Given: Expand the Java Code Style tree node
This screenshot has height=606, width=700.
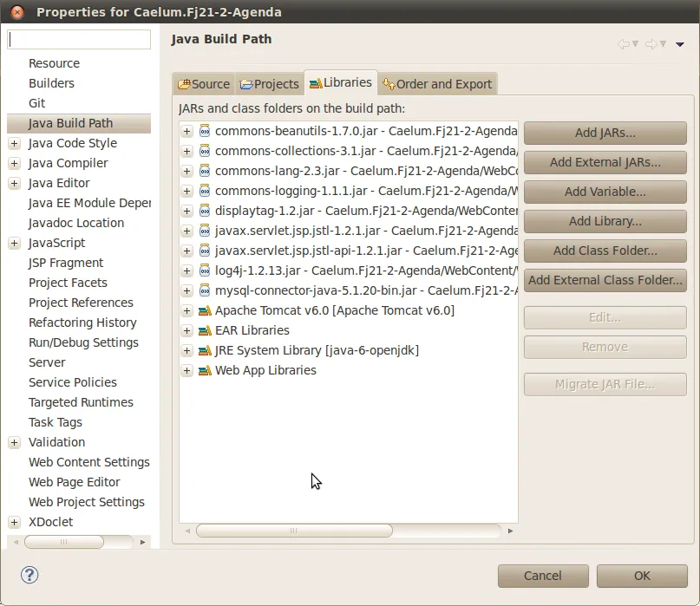Looking at the screenshot, I should point(14,144).
